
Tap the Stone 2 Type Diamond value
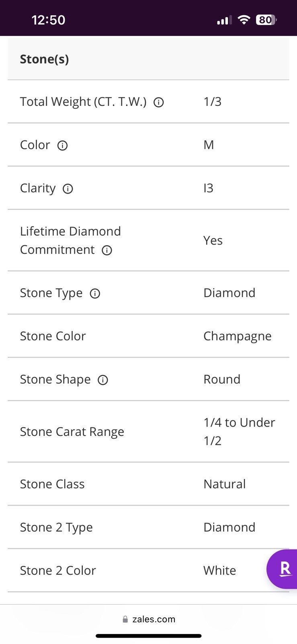coord(229,527)
